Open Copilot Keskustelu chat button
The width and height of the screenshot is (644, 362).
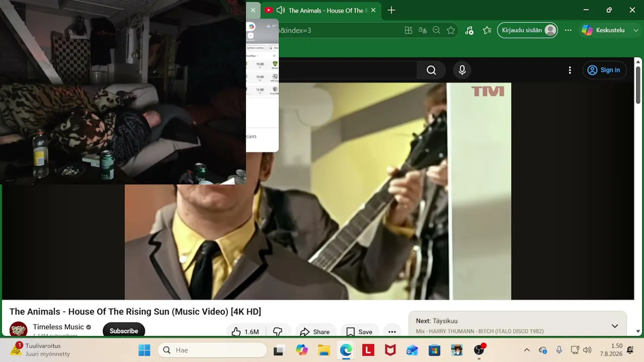tap(603, 30)
